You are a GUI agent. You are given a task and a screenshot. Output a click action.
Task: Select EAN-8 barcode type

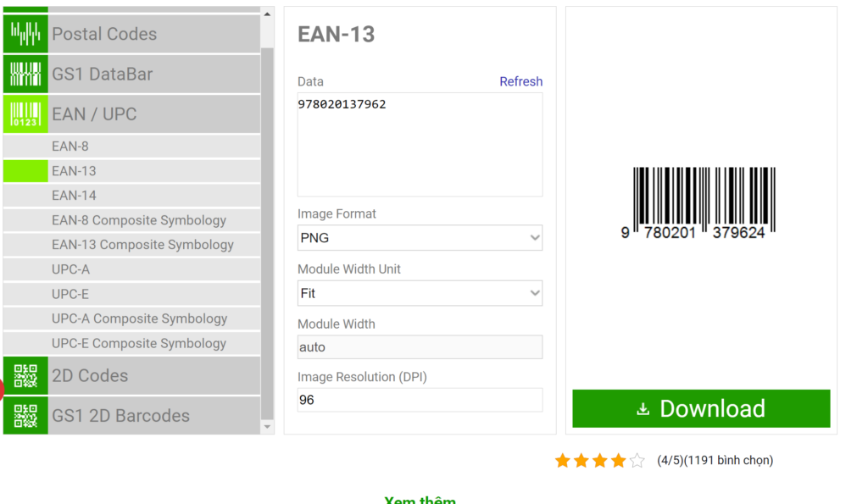point(131,146)
